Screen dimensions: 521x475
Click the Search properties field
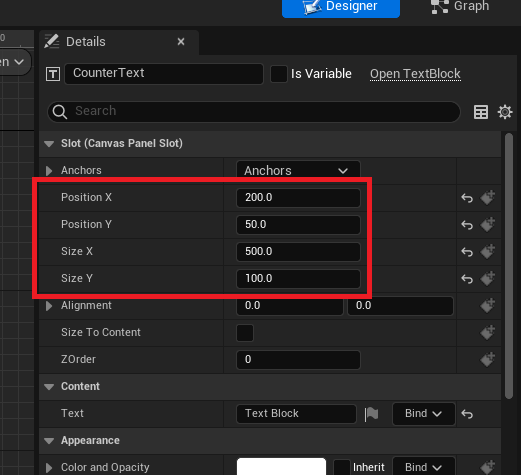pos(254,111)
